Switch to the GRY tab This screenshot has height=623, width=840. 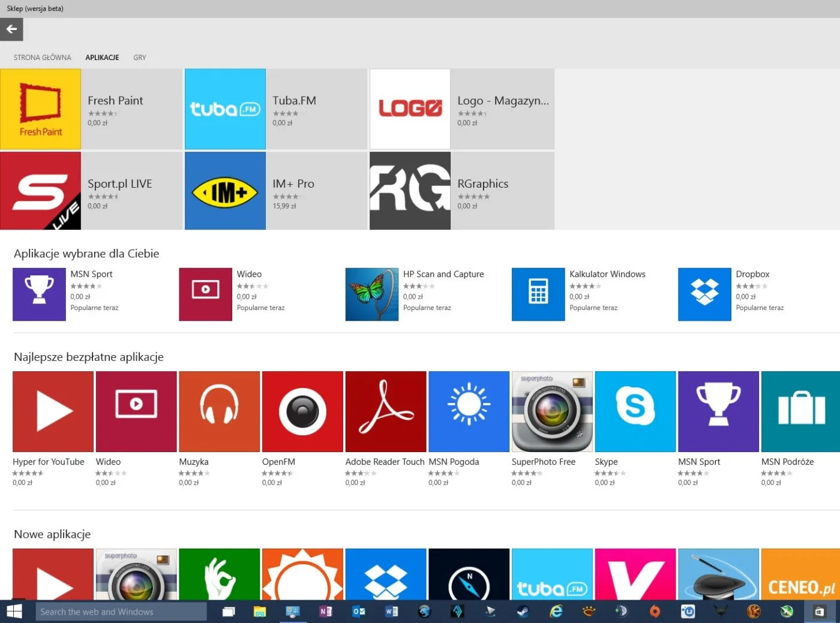(x=139, y=57)
